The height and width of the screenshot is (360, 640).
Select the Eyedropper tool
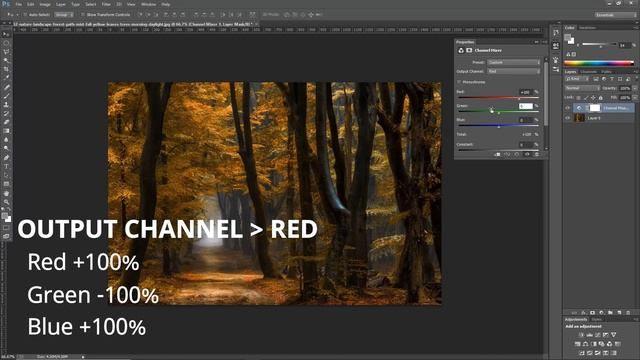[x=6, y=78]
